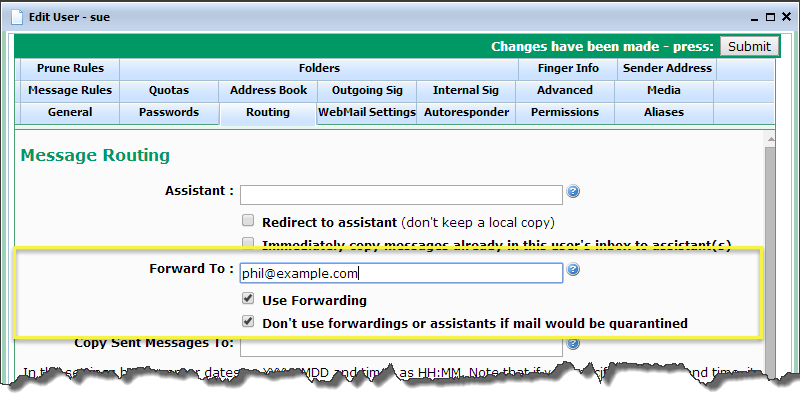Click inside the Assistant text field
The width and height of the screenshot is (800, 393).
point(402,195)
